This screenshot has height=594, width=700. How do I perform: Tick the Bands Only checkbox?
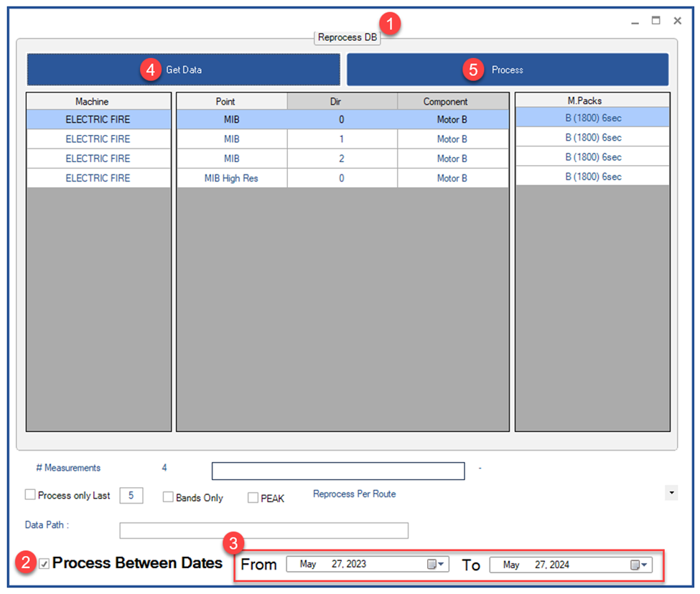[x=168, y=496]
